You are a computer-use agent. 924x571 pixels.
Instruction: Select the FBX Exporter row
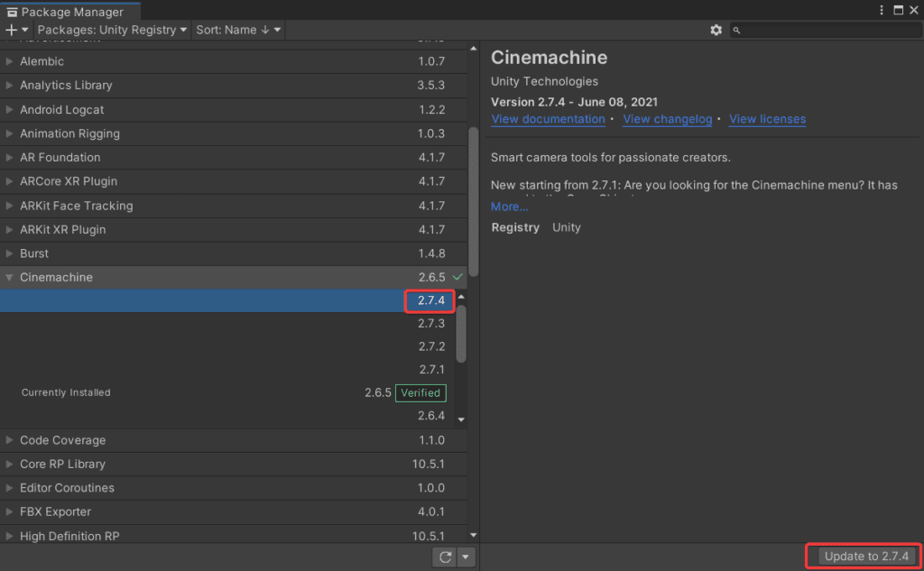(234, 512)
